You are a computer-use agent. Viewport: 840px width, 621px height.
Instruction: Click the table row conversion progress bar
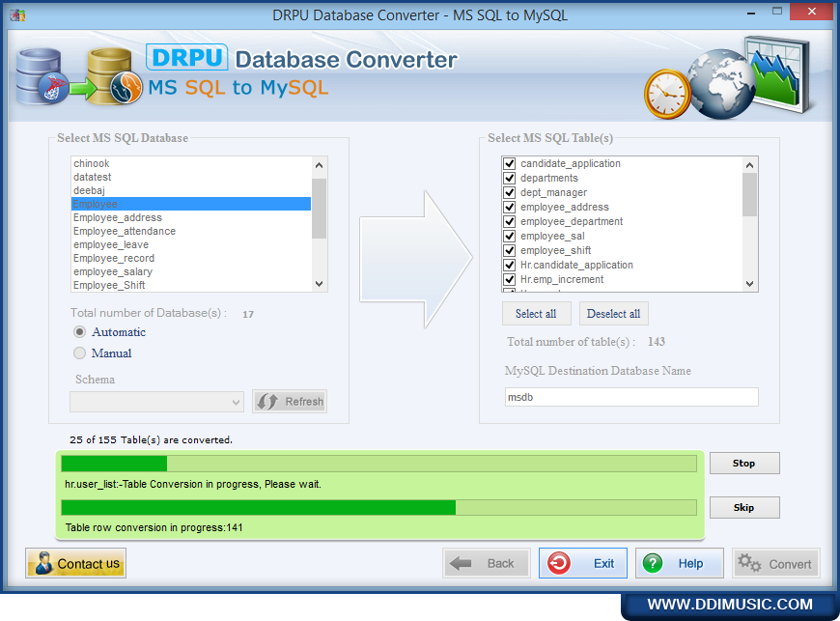point(378,507)
